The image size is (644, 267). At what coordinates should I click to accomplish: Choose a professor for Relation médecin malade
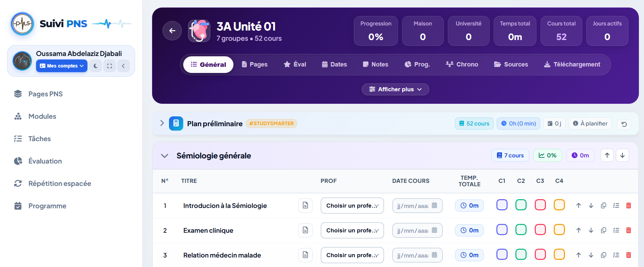(x=352, y=255)
